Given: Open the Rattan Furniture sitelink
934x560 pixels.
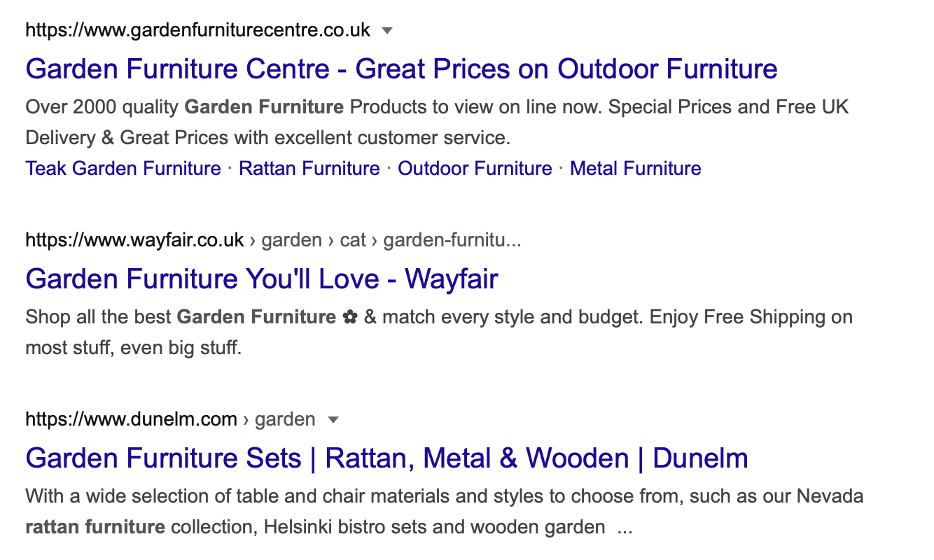Looking at the screenshot, I should coord(309,169).
